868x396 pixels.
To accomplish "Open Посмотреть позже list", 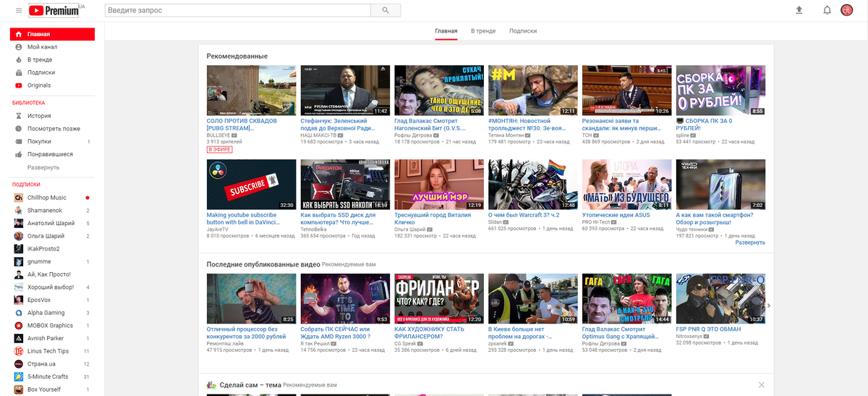I will 52,129.
